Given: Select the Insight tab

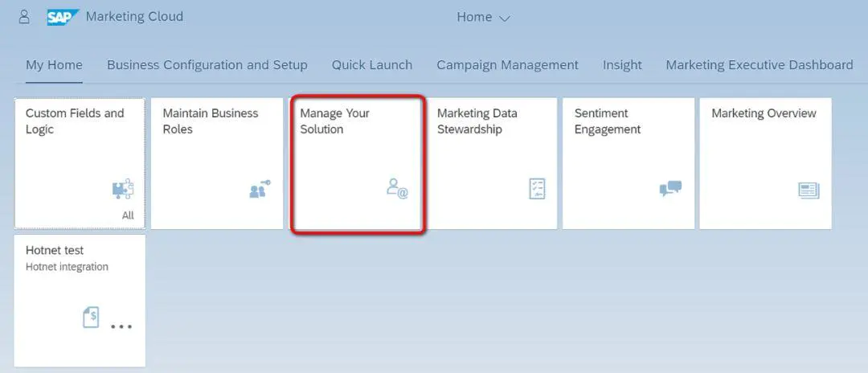Looking at the screenshot, I should [622, 65].
